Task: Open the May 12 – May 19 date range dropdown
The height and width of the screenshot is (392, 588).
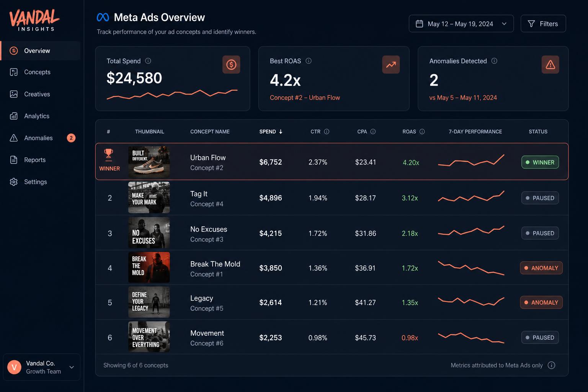Action: point(461,24)
